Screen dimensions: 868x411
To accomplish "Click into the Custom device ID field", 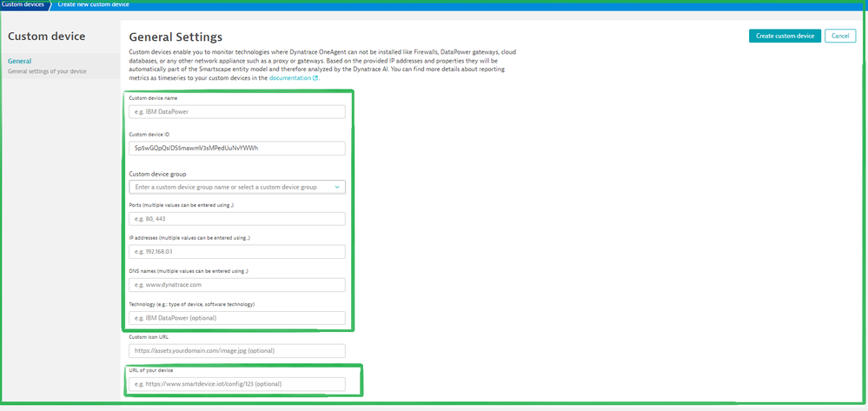I will [236, 148].
